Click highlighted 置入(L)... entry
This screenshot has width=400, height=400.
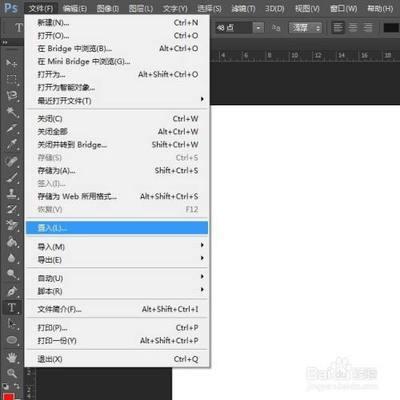pyautogui.click(x=117, y=228)
